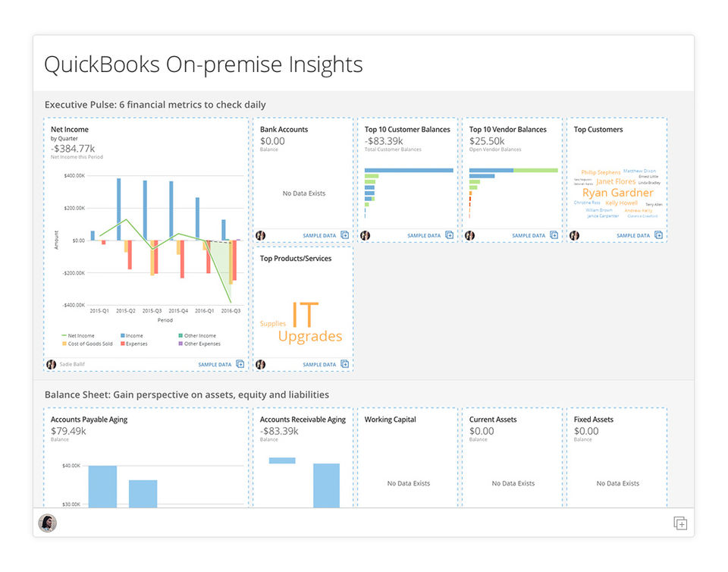Click add-card icon on Top 10 Vendor Balances

[554, 236]
